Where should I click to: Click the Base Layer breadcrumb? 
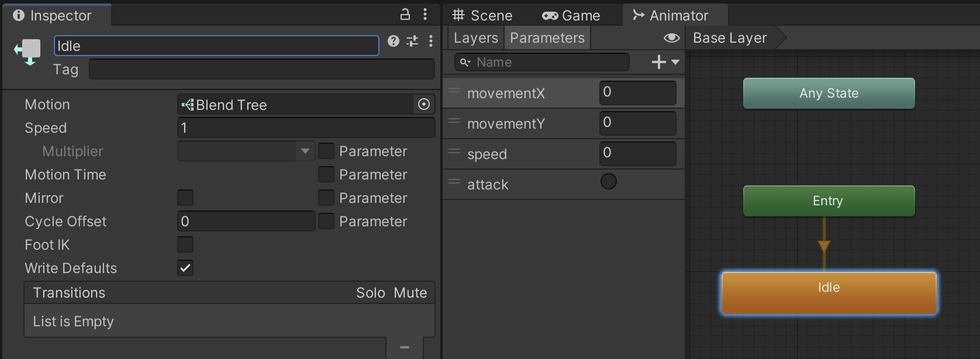[x=729, y=38]
